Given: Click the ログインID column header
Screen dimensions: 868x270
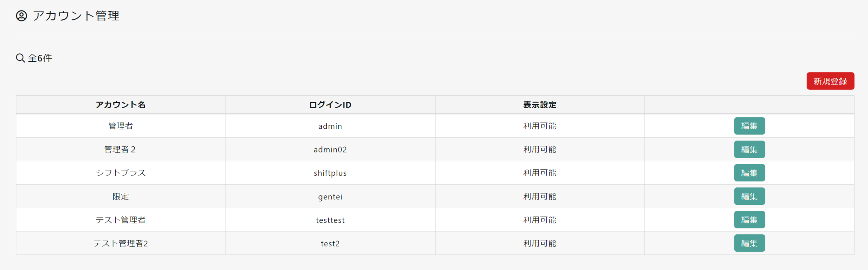Looking at the screenshot, I should click(330, 105).
